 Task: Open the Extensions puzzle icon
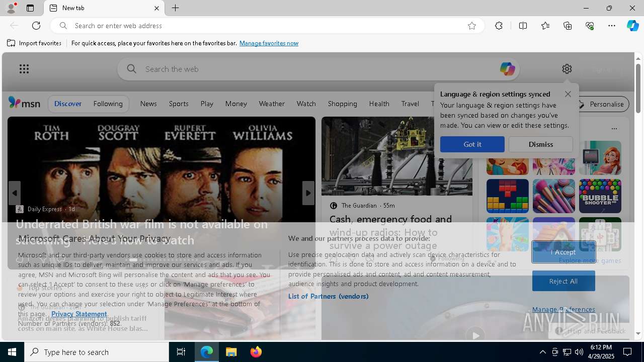[x=499, y=26]
